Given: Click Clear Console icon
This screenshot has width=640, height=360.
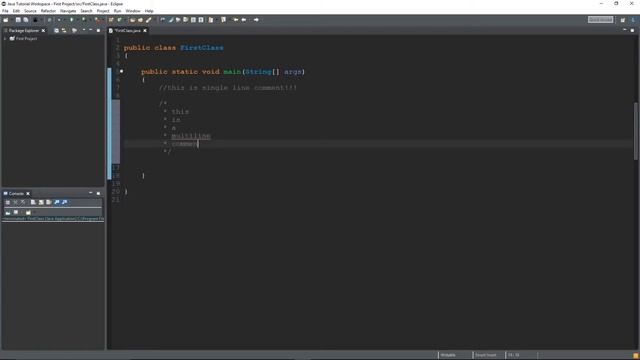Looking at the screenshot, I should pos(33,202).
